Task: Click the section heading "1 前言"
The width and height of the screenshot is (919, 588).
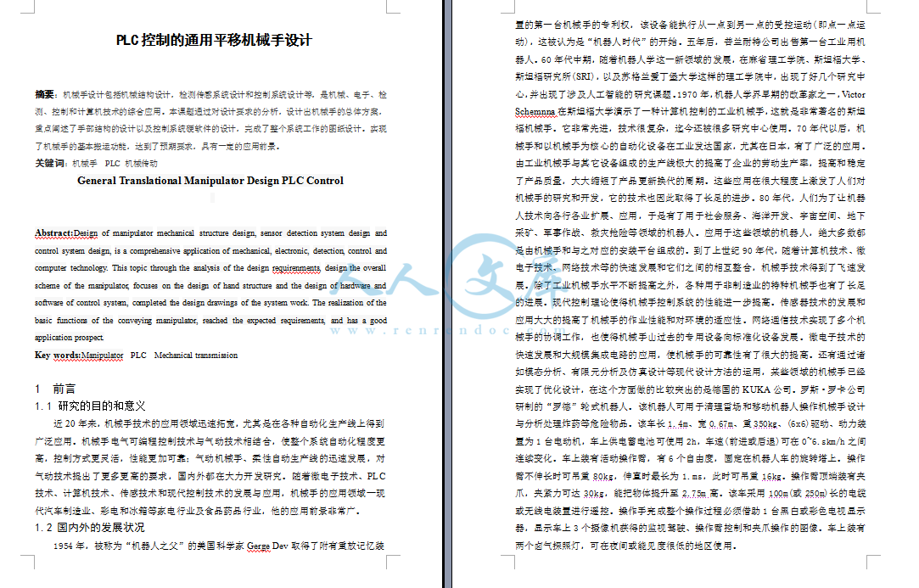Action: click(x=55, y=389)
